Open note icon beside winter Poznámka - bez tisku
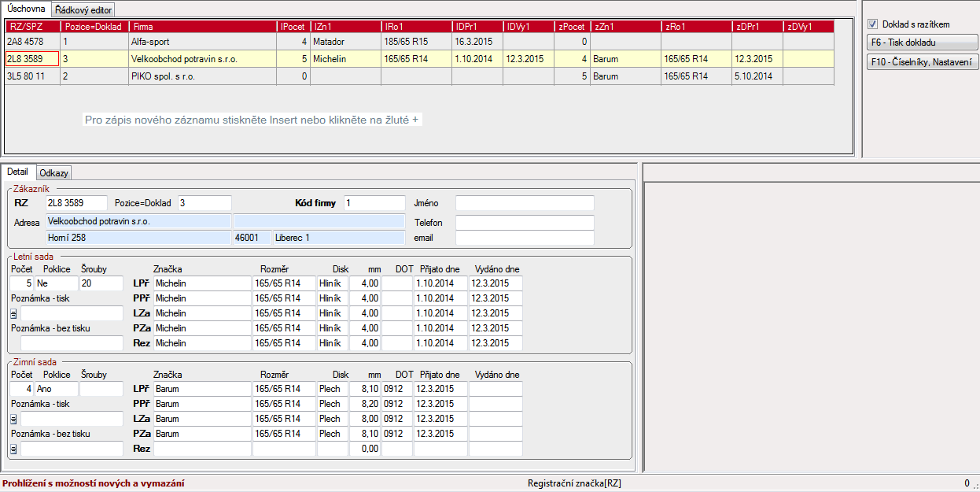 tap(13, 449)
